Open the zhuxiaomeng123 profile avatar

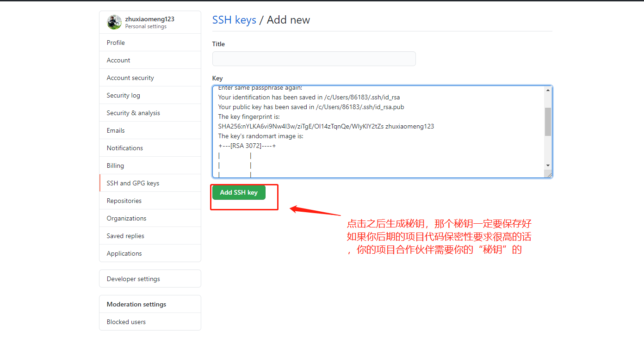coord(114,22)
